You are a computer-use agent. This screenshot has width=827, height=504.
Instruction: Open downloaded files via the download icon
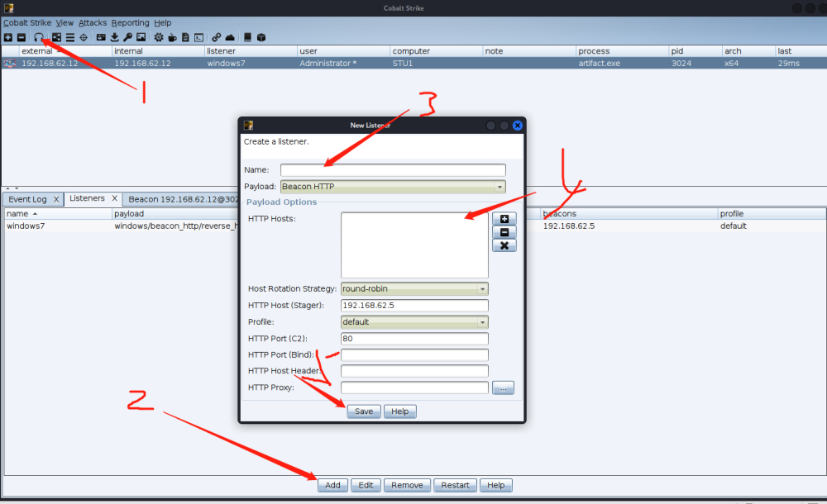(114, 37)
